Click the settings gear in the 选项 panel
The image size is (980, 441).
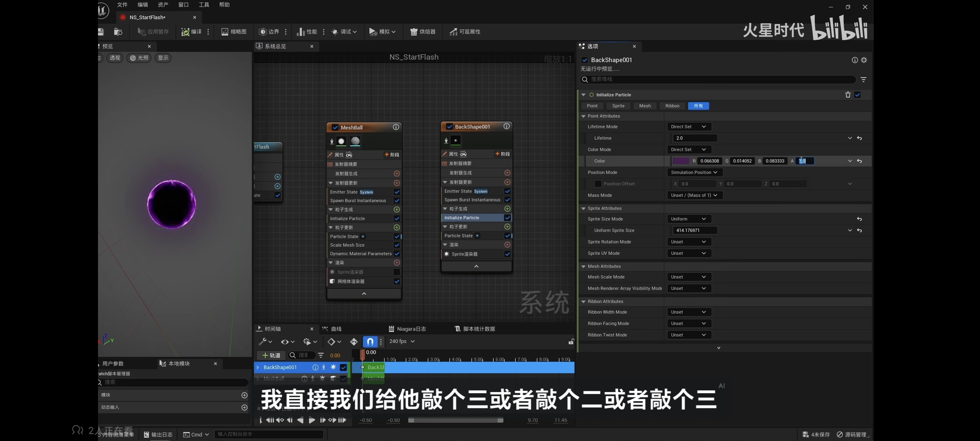click(864, 60)
